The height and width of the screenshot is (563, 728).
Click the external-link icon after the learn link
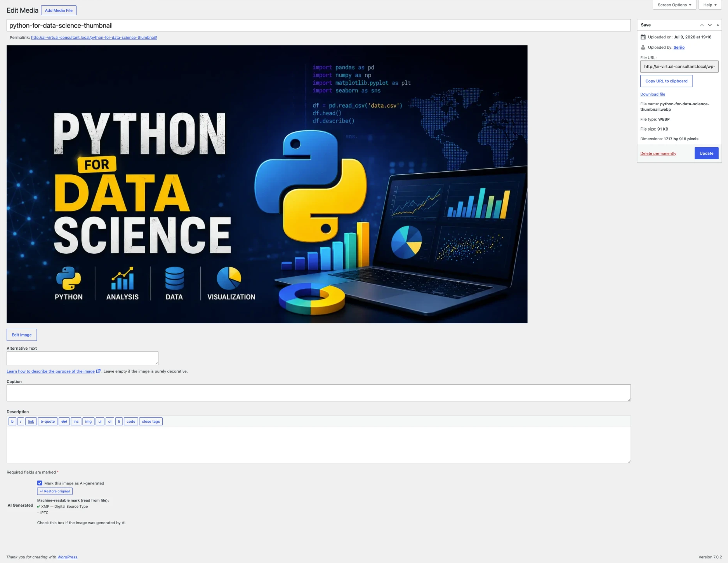(x=98, y=371)
